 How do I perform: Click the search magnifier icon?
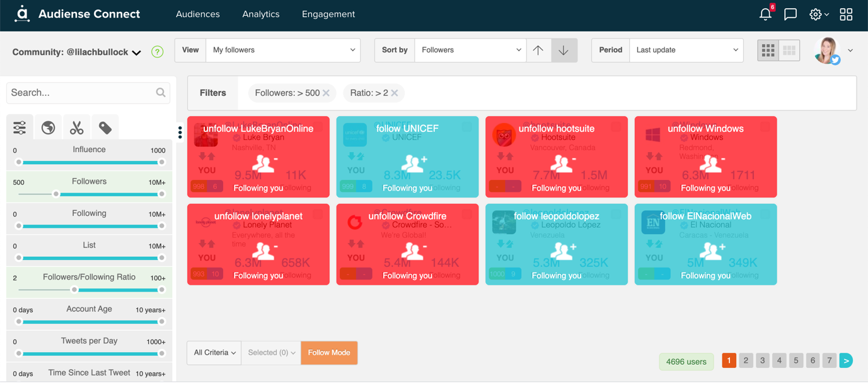click(161, 93)
